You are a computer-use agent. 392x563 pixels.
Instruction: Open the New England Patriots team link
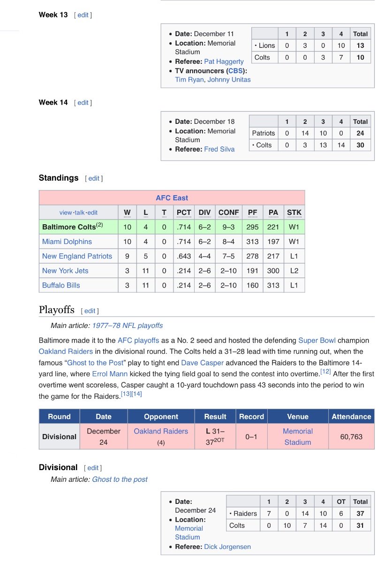(x=77, y=256)
